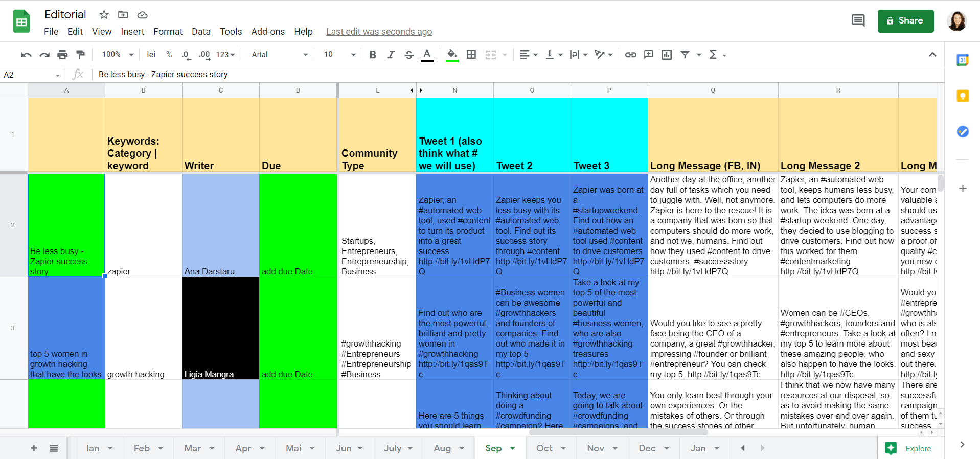Select column Q header
The image size is (980, 459).
[713, 90]
